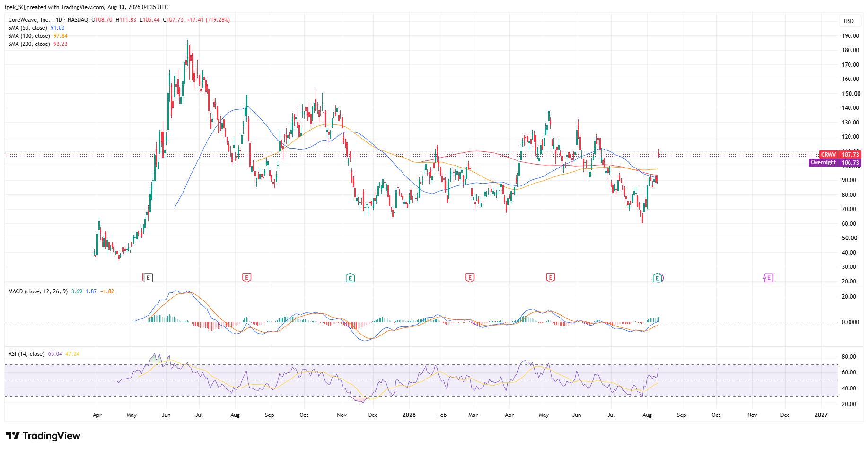The width and height of the screenshot is (868, 450).
Task: Select the purple 106.73 overnight price label
Action: click(x=850, y=162)
